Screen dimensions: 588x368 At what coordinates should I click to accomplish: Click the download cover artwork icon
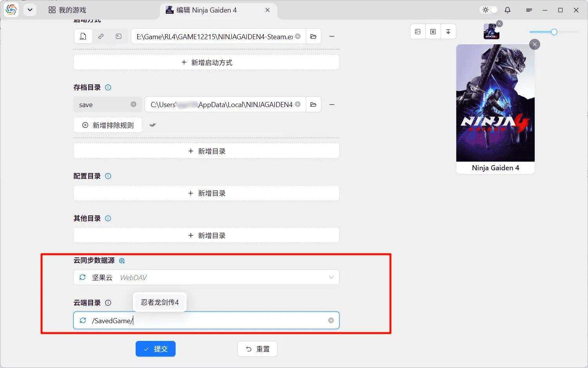pos(448,31)
